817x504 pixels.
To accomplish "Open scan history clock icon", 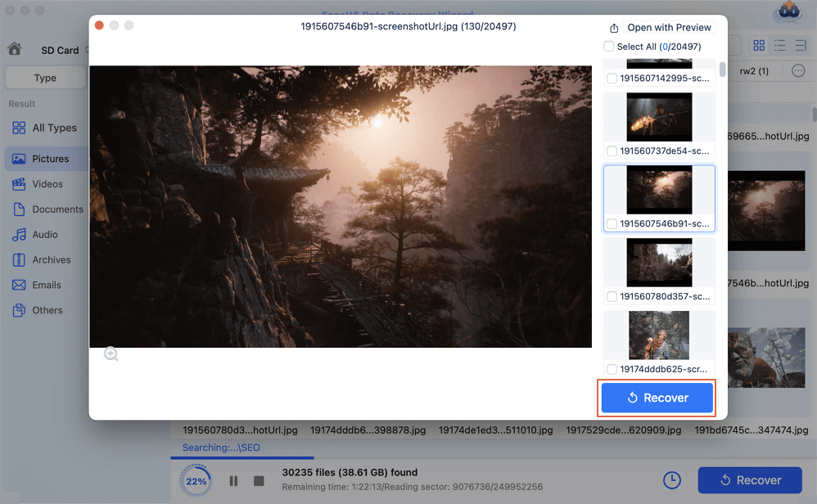I will (x=671, y=480).
